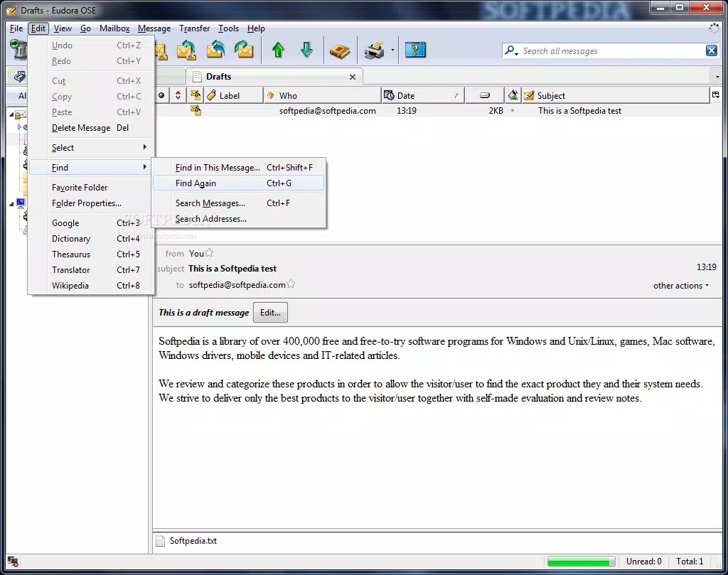Choose Find Again from the Find submenu
The image size is (728, 575).
coord(239,183)
